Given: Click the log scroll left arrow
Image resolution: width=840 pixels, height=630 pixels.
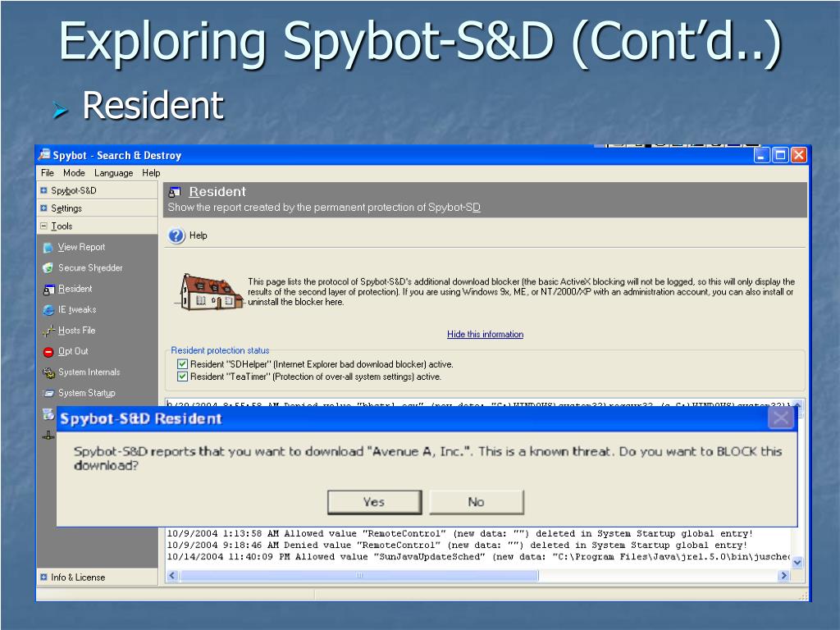Looking at the screenshot, I should [x=172, y=575].
